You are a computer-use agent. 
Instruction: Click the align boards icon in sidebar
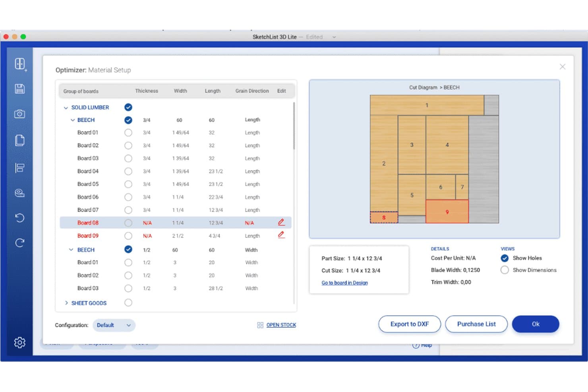point(20,168)
